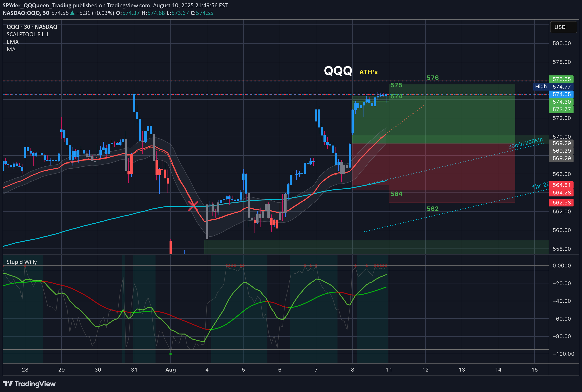Click the 28 date on time axis

(25, 370)
